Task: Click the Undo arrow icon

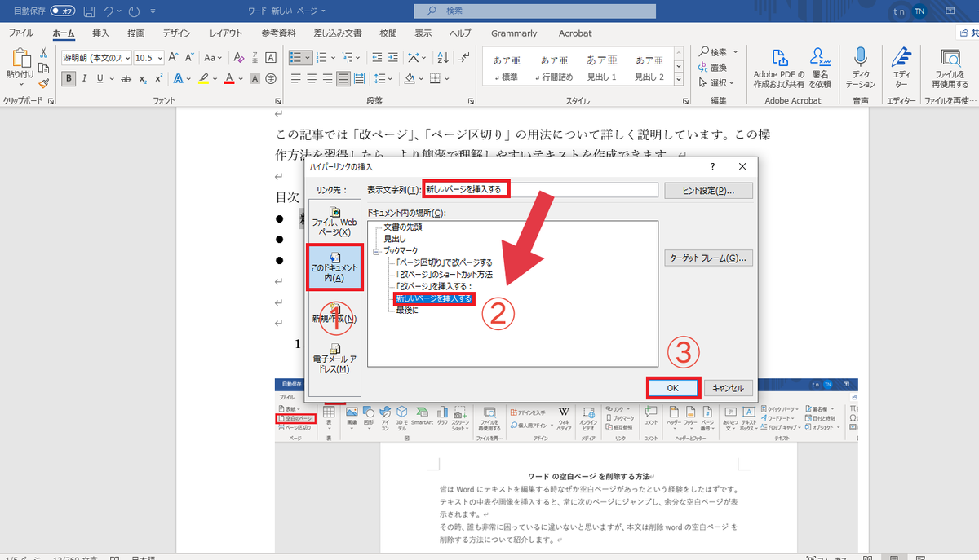Action: [x=108, y=11]
